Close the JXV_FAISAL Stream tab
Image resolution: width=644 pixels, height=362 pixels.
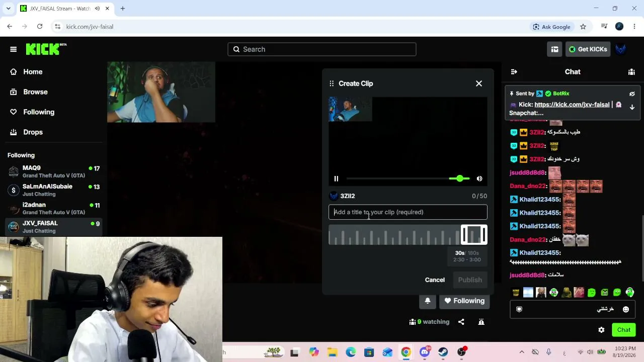pyautogui.click(x=108, y=9)
